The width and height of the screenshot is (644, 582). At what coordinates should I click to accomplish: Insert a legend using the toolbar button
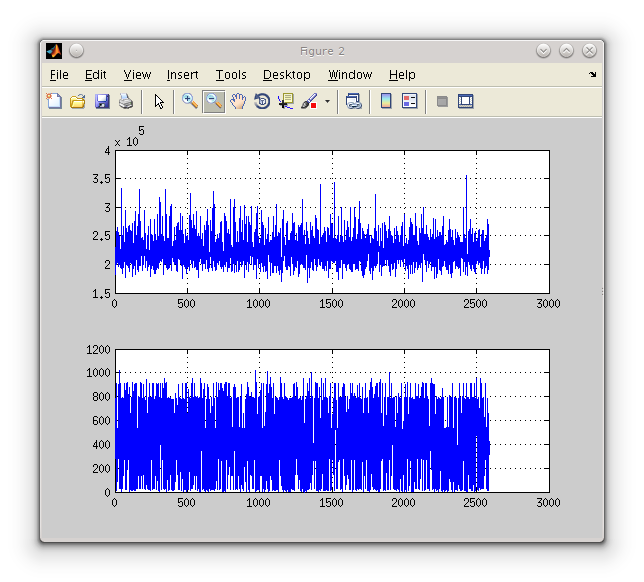(409, 101)
